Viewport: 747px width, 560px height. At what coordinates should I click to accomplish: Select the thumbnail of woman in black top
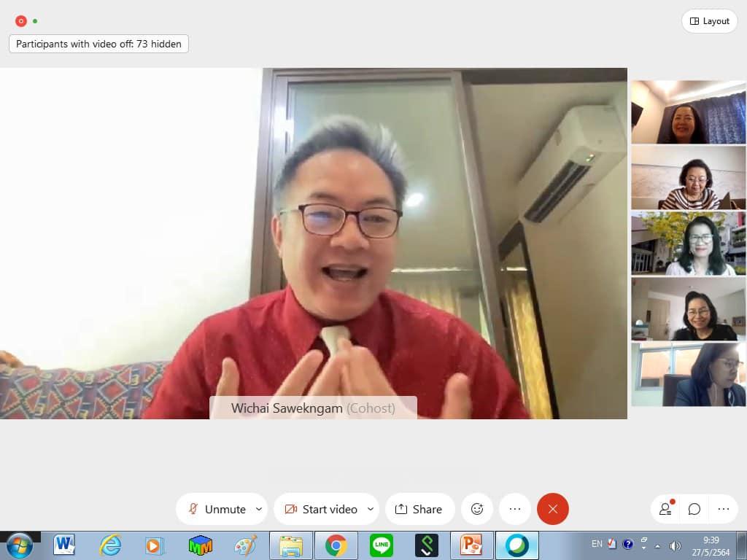[689, 309]
